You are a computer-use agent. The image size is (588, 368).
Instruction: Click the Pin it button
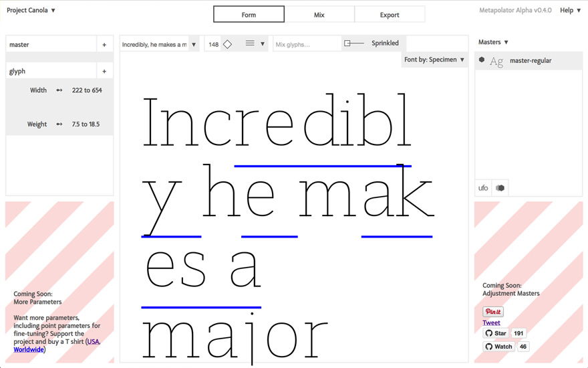tap(493, 312)
